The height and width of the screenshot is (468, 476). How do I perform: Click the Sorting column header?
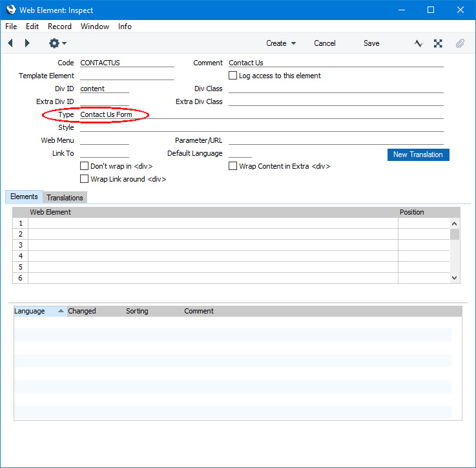(x=137, y=311)
